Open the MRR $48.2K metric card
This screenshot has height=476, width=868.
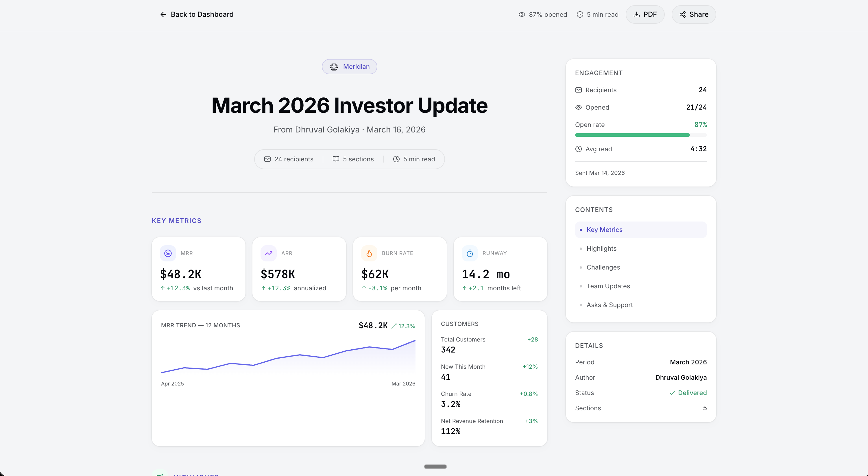[x=198, y=269]
